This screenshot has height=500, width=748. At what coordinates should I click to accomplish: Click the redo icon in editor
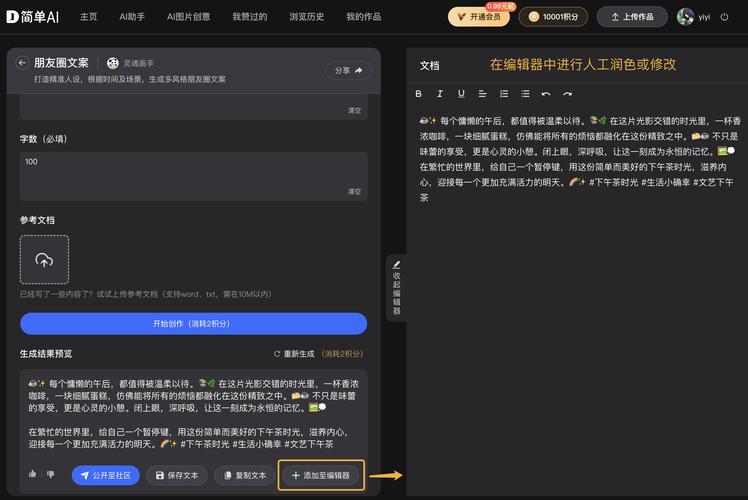567,94
